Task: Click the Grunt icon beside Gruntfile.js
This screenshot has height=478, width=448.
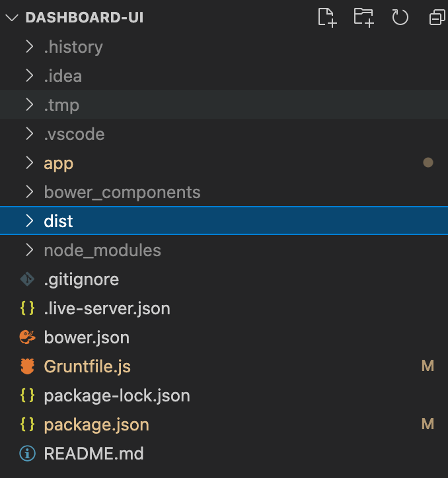Action: pyautogui.click(x=27, y=366)
